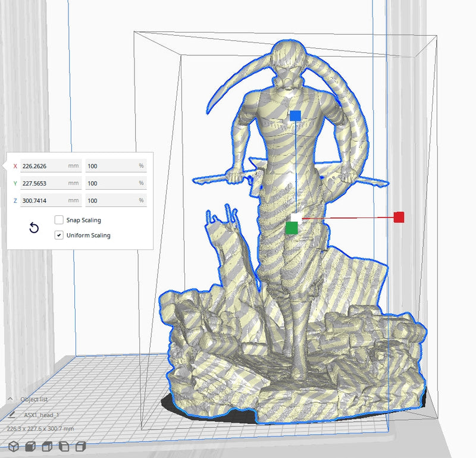This screenshot has height=458, width=476.
Task: Click the Z size mm field
Action: pos(51,200)
